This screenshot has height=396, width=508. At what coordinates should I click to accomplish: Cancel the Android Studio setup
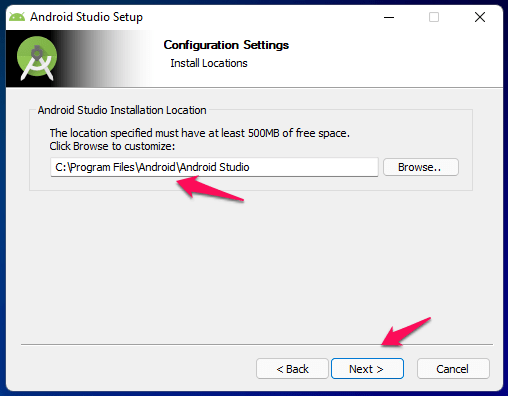click(x=453, y=369)
